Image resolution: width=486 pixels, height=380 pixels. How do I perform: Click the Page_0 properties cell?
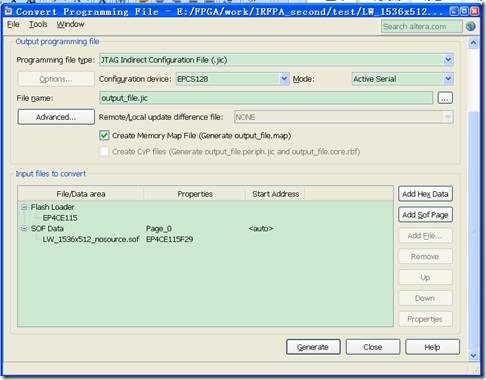pos(159,229)
